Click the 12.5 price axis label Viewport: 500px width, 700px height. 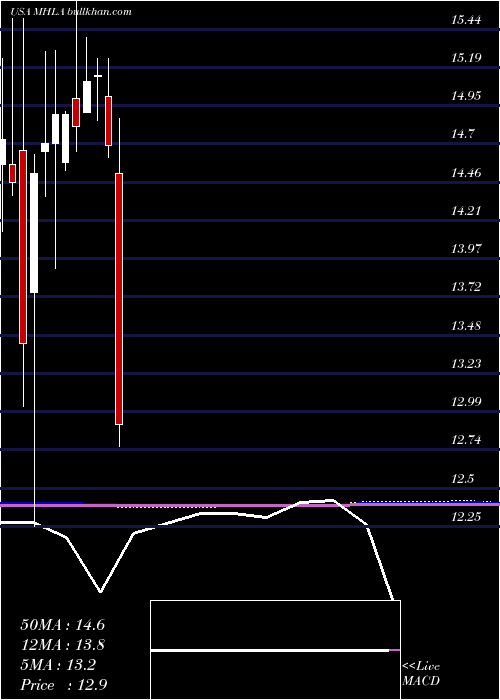[463, 479]
